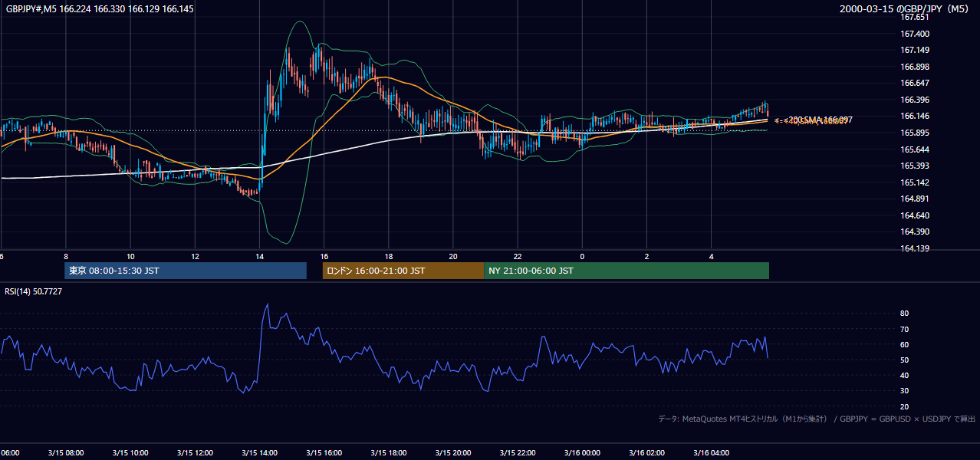This screenshot has width=980, height=460.
Task: Click price axis label 165.644
Action: click(x=916, y=149)
